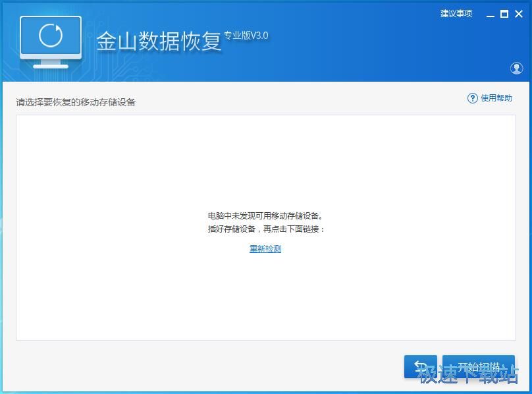Click the back arrow button
The width and height of the screenshot is (532, 394).
420,366
